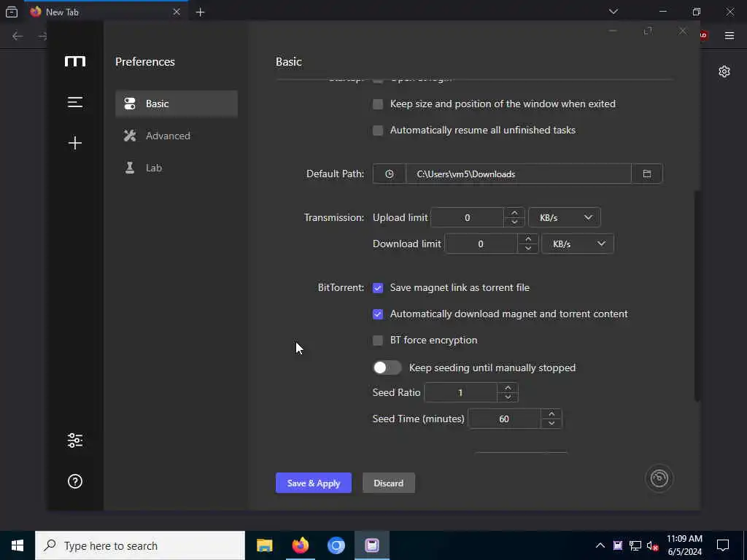The width and height of the screenshot is (747, 560).
Task: Toggle keep seeding until manually stopped
Action: coord(387,367)
